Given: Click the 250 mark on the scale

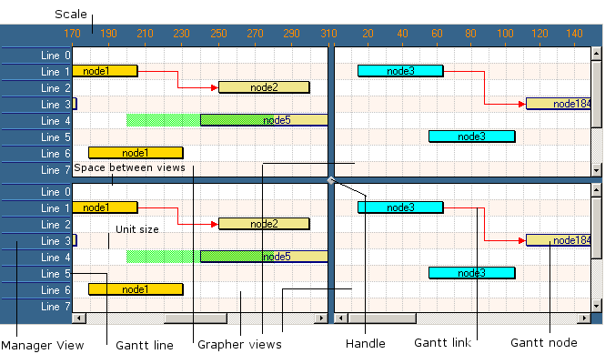Looking at the screenshot, I should click(218, 34).
